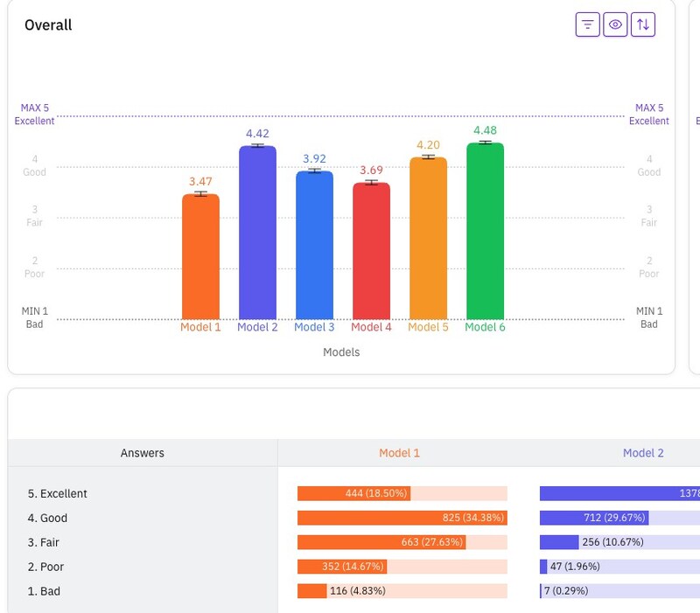Toggle the eye visibility icon
700x613 pixels.
615,24
